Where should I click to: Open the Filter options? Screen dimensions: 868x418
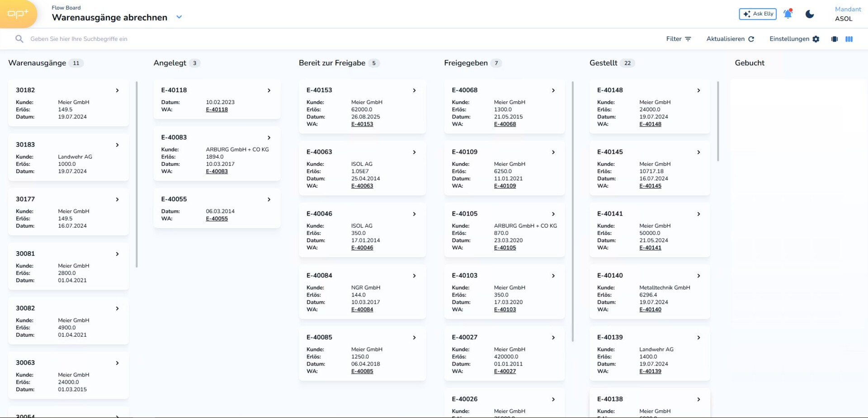[678, 39]
